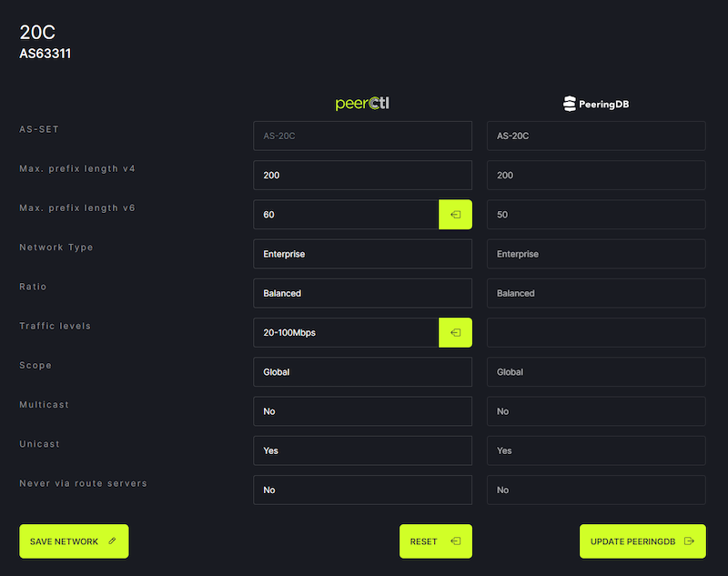Click the Traffic levels label
This screenshot has height=576, width=728.
pos(56,326)
